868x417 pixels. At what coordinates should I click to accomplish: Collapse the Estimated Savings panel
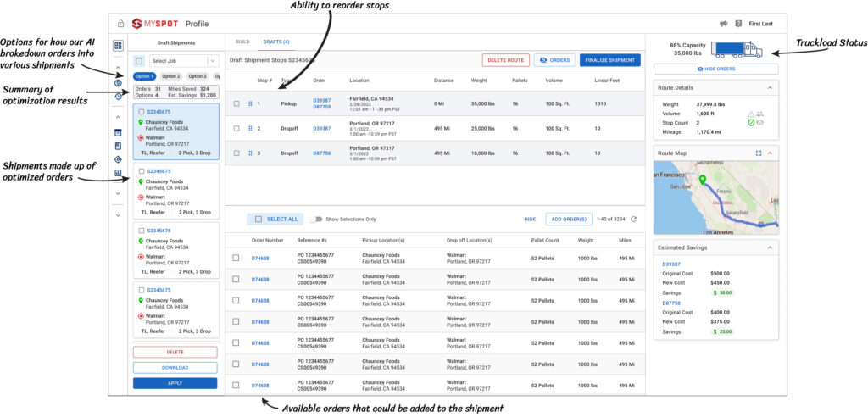(770, 248)
